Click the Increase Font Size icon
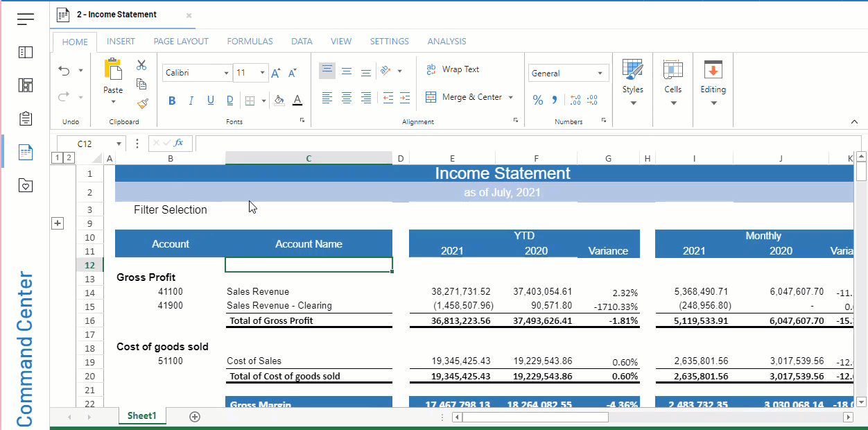 [276, 73]
